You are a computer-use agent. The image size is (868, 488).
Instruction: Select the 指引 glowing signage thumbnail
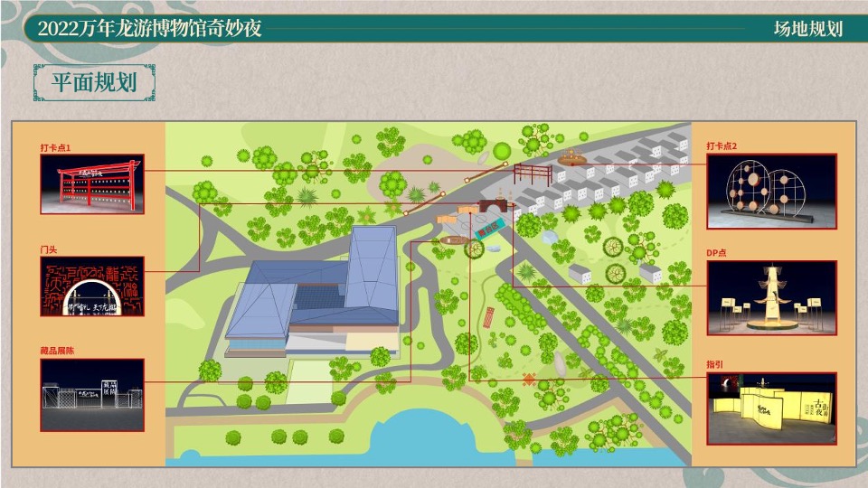tap(771, 408)
